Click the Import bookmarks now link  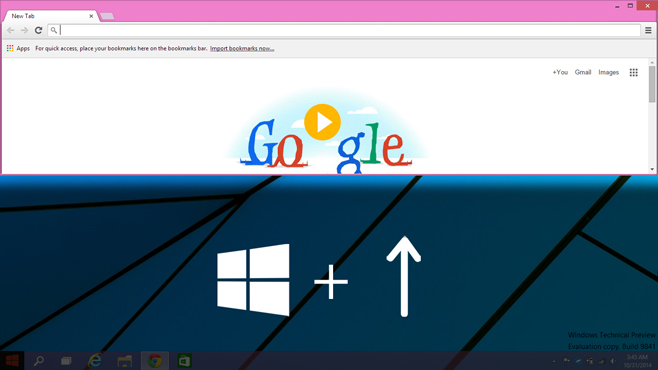[x=242, y=49]
